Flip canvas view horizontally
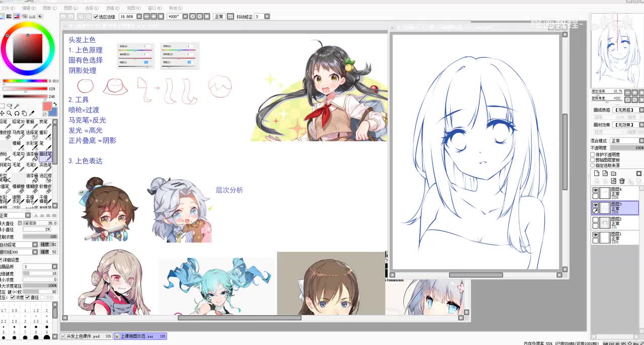The height and width of the screenshot is (345, 644). point(231,17)
